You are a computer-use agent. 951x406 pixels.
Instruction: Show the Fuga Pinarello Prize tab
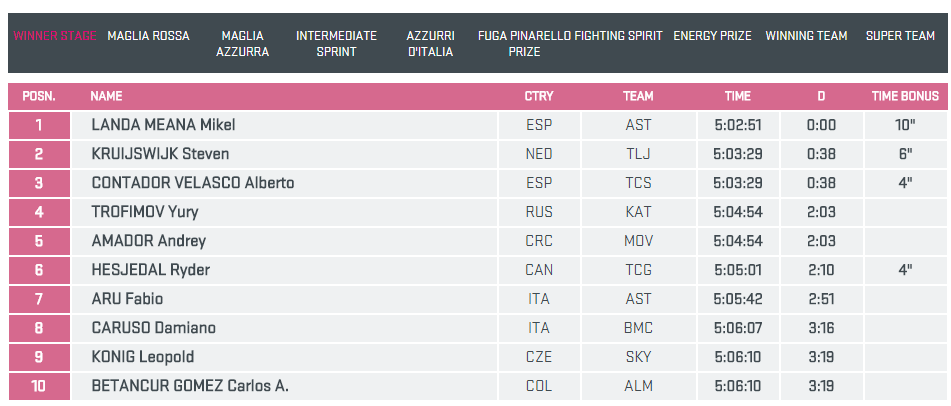pyautogui.click(x=523, y=43)
